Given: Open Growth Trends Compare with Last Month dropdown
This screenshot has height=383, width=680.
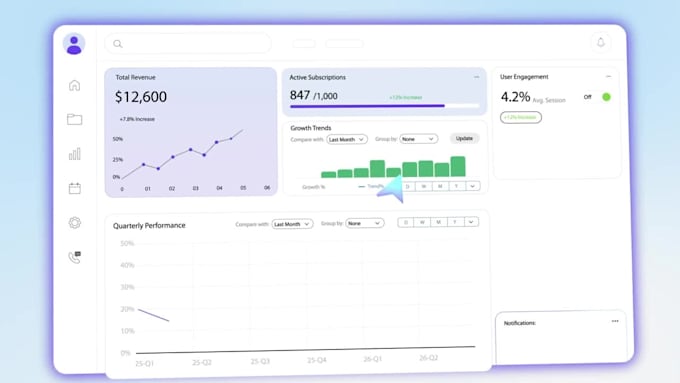Looking at the screenshot, I should click(347, 139).
